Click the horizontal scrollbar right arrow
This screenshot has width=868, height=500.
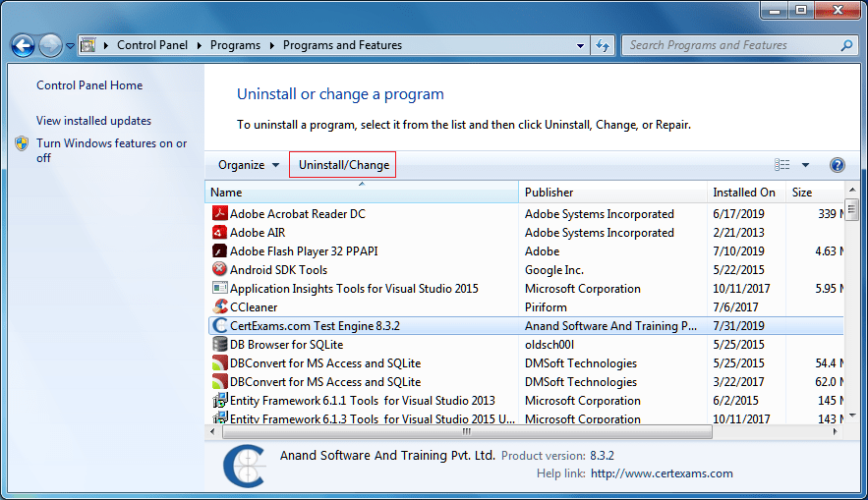tap(836, 431)
